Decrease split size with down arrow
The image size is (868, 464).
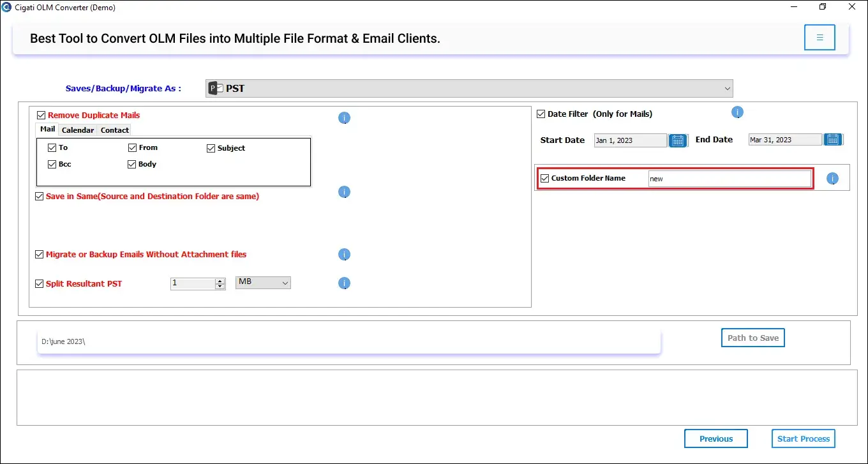(220, 287)
